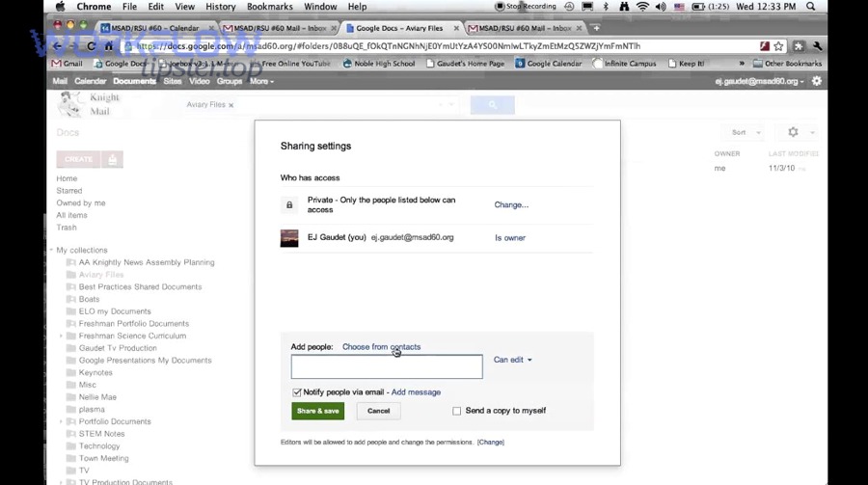Click the Cancel button

(x=379, y=411)
